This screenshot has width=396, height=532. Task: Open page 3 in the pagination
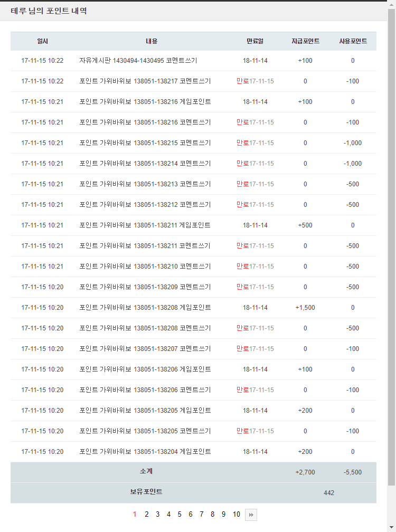[x=157, y=515]
